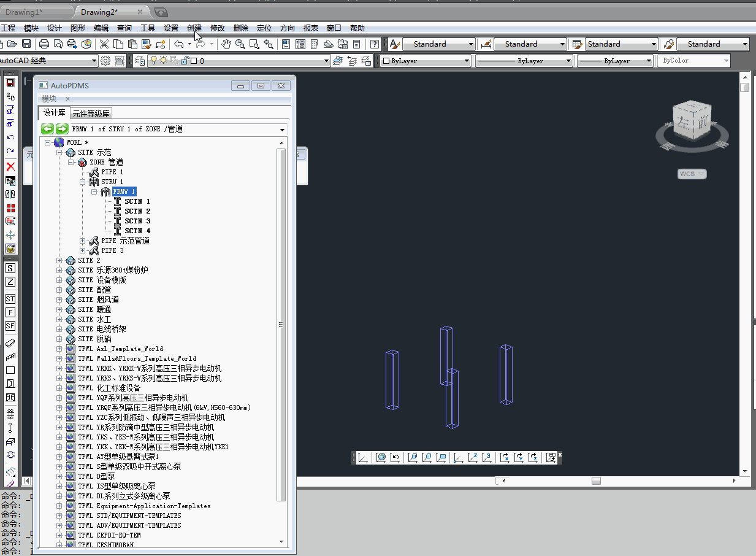Image resolution: width=756 pixels, height=556 pixels.
Task: Collapse the ZONE 管道 node
Action: coord(71,162)
